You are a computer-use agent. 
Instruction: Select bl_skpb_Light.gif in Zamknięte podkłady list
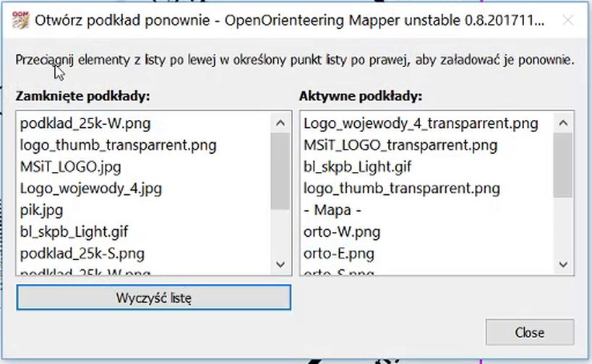[74, 232]
